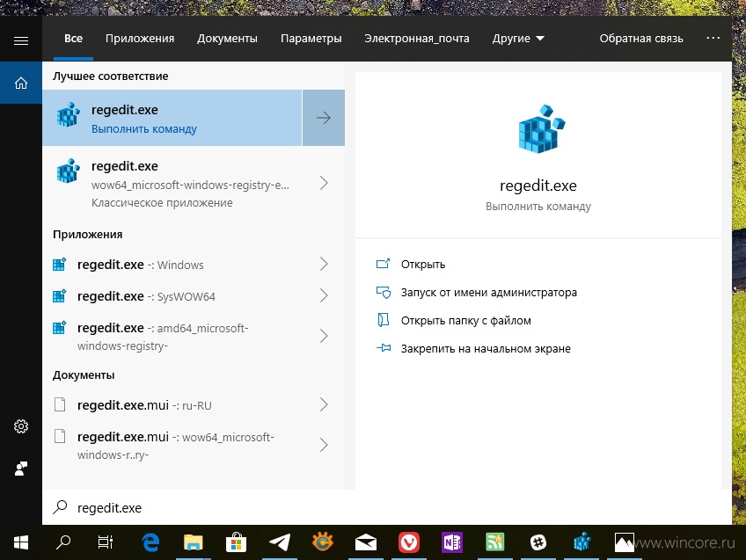746x560 pixels.
Task: Click the Windows Start button
Action: [x=21, y=542]
